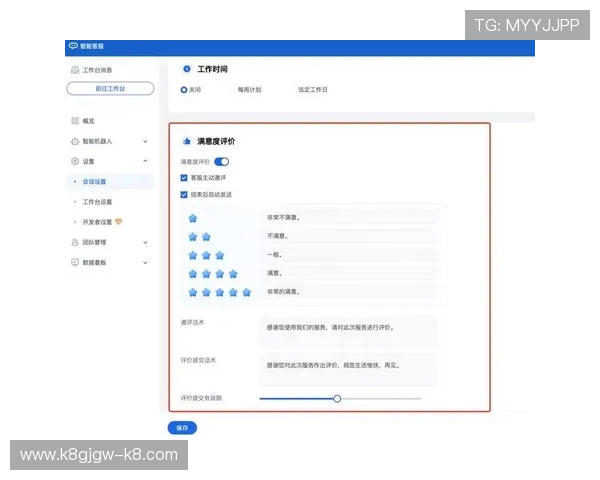Expand the 团队管理 menu chevron

(145, 242)
